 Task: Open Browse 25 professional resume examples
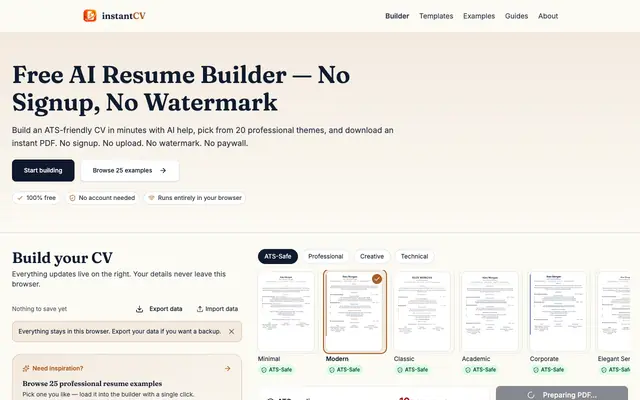pos(92,384)
